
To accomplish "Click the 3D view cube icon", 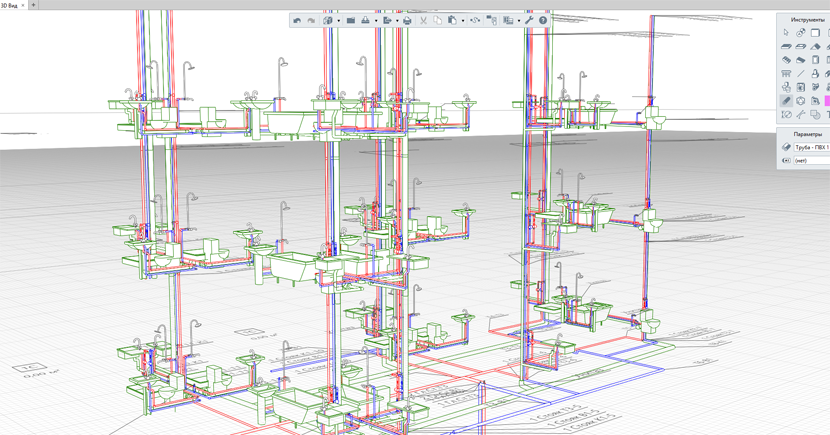I will click(328, 21).
